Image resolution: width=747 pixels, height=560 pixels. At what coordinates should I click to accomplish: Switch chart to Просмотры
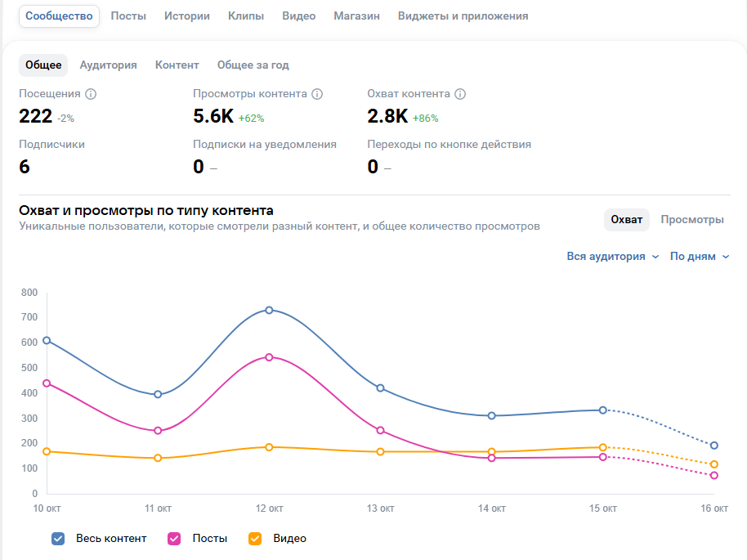pyautogui.click(x=691, y=219)
